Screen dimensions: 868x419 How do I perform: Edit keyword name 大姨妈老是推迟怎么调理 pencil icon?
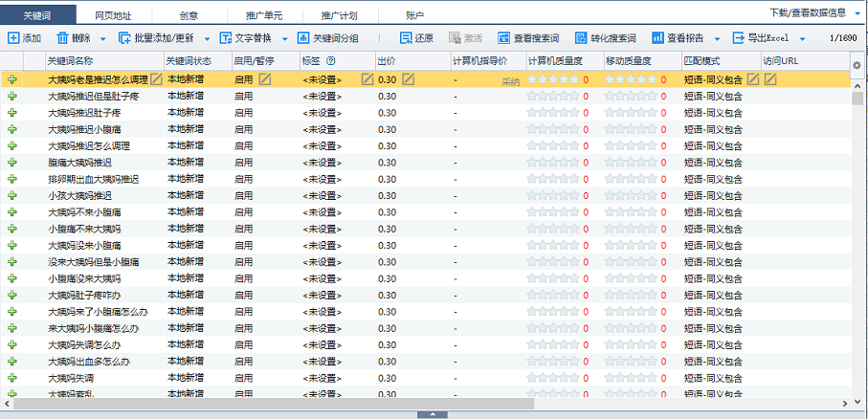pos(157,79)
